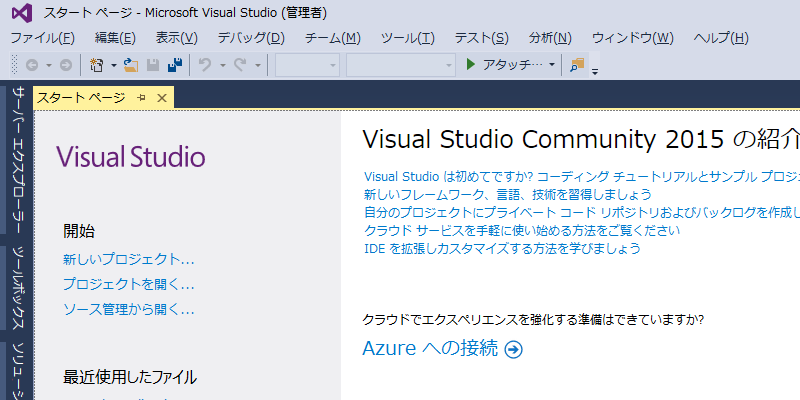This screenshot has width=800, height=400.
Task: Click the 新しいプロジェクト... link
Action: click(129, 259)
